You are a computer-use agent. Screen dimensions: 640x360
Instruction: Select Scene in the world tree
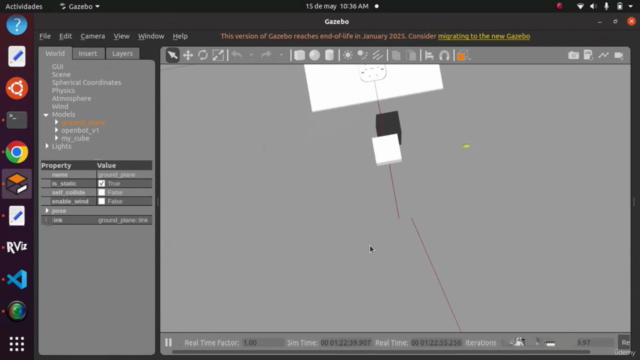pyautogui.click(x=61, y=75)
